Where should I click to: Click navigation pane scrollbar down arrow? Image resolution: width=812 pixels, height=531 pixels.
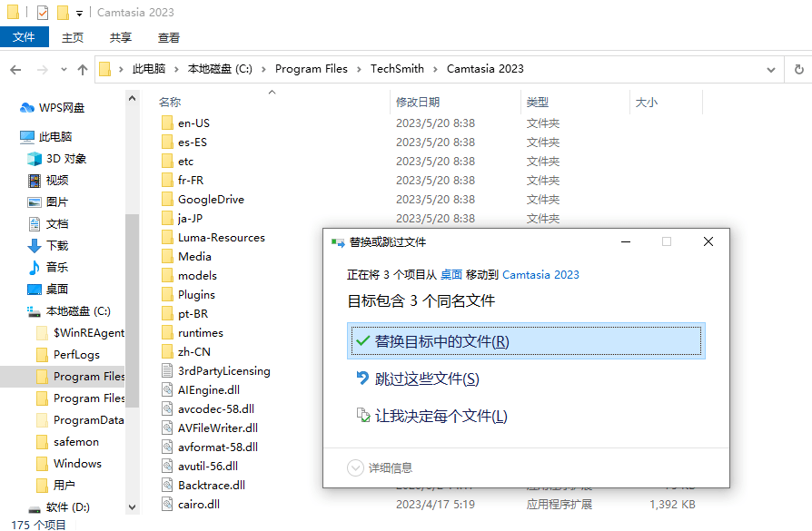click(x=132, y=507)
